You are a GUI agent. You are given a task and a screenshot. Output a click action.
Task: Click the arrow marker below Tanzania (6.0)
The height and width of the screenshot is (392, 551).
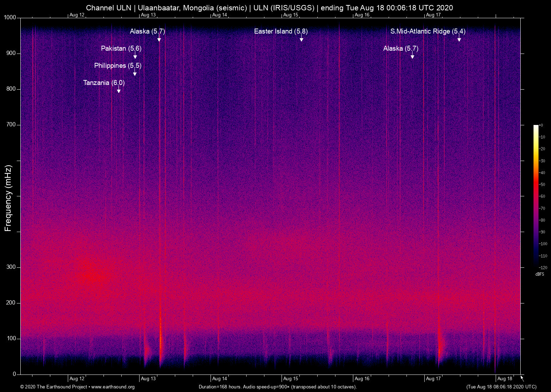[x=119, y=91]
